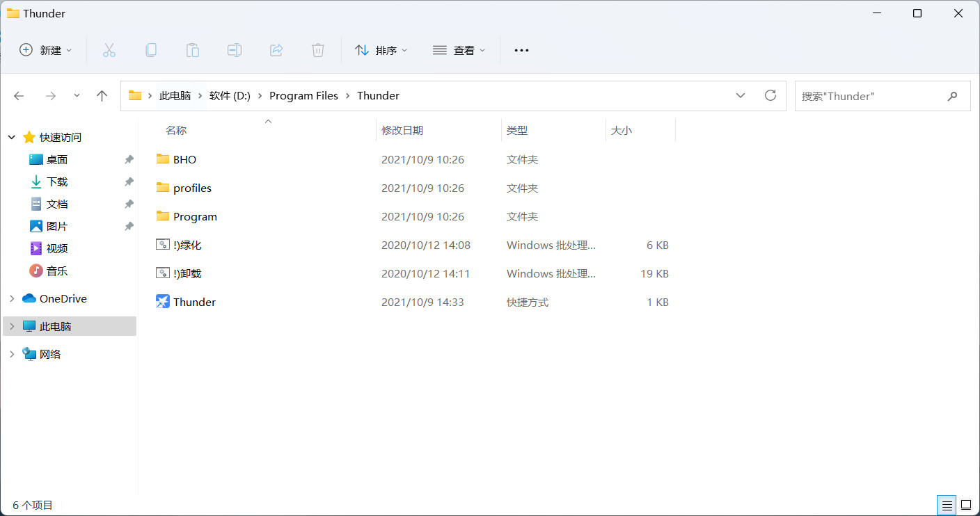
Task: Open recent locations dropdown arrow
Action: point(77,96)
